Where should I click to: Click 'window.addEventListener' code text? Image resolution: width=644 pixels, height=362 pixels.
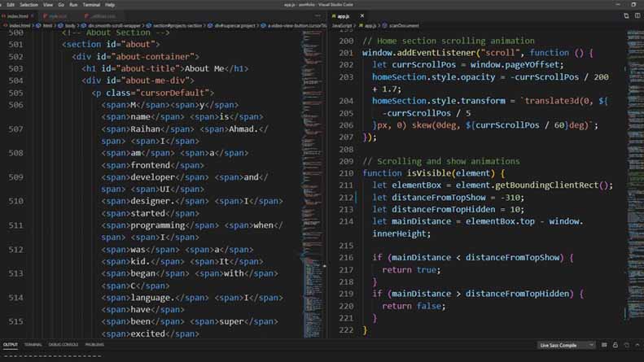(418, 53)
